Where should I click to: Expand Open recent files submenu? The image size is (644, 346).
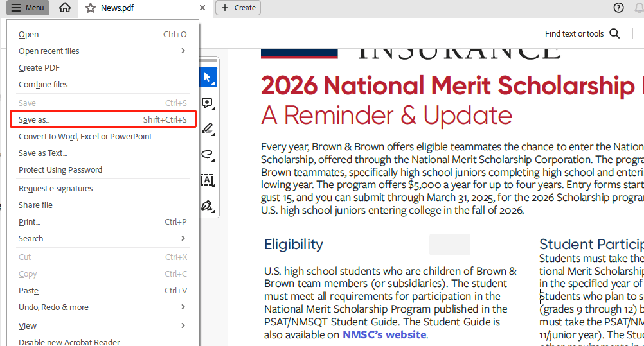pyautogui.click(x=102, y=51)
